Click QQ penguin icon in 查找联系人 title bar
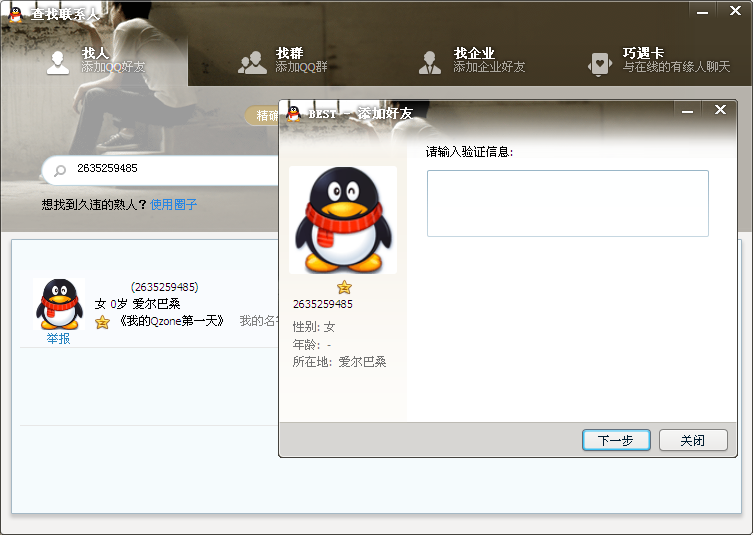The image size is (753, 535). (15, 14)
